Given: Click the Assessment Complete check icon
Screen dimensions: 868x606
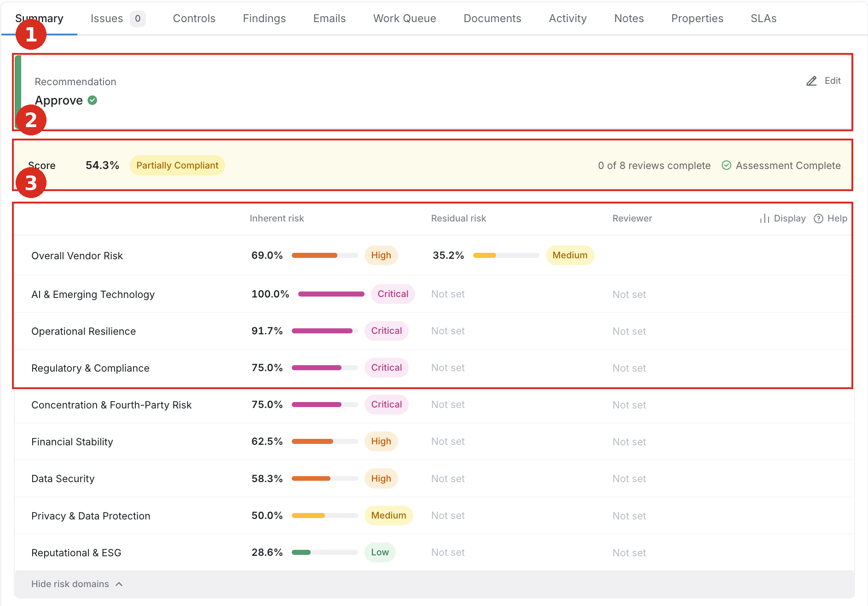Looking at the screenshot, I should click(x=726, y=165).
